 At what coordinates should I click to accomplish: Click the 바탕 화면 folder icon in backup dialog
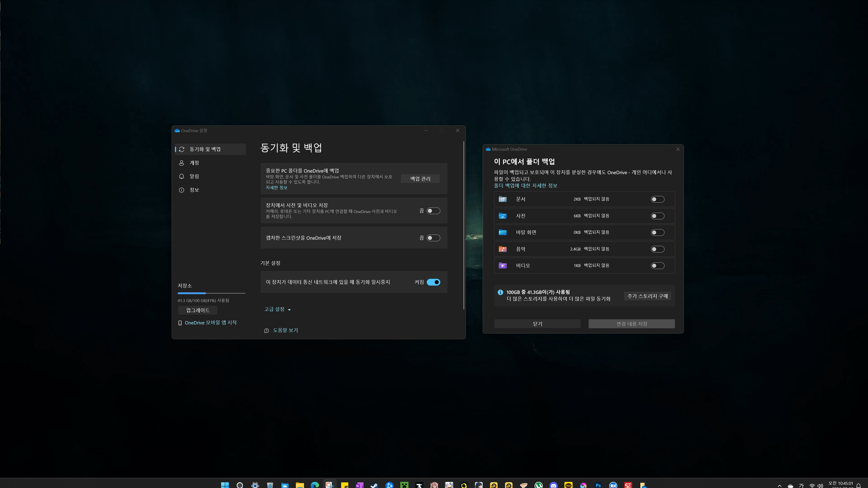coord(502,232)
